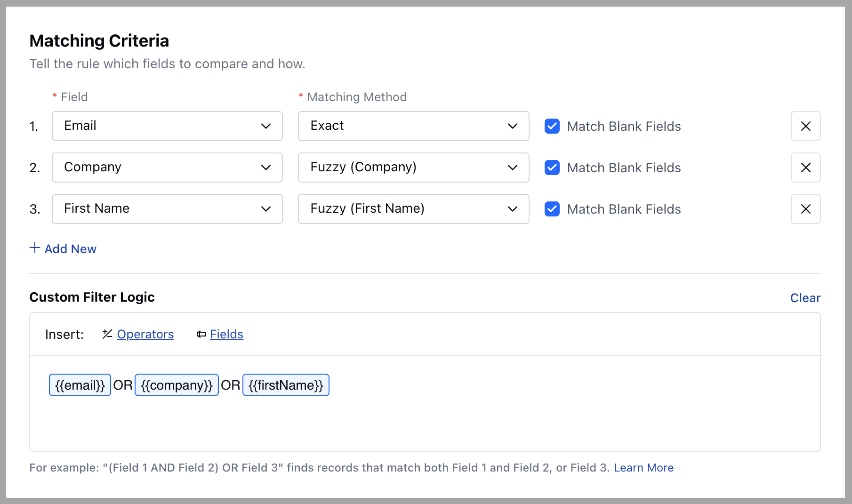The height and width of the screenshot is (504, 852).
Task: Open the Learn More link
Action: click(x=643, y=468)
